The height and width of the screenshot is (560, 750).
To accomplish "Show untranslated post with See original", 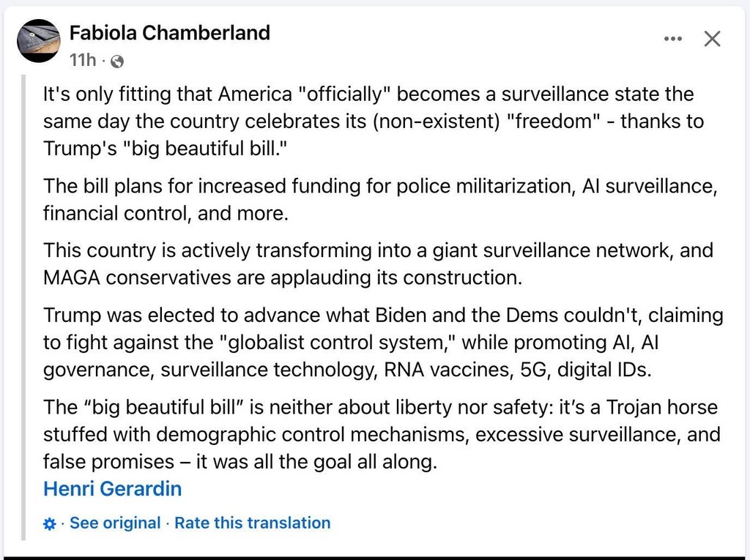I will coord(115,523).
